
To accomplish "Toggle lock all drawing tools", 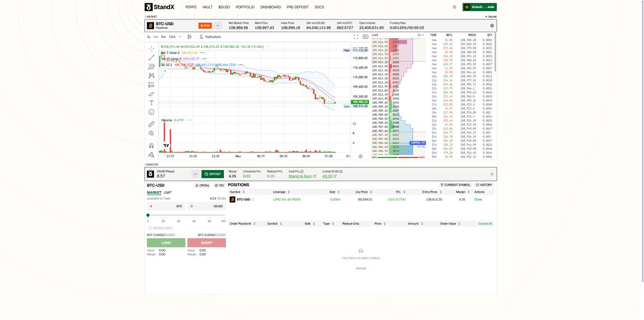I will 151,154.
